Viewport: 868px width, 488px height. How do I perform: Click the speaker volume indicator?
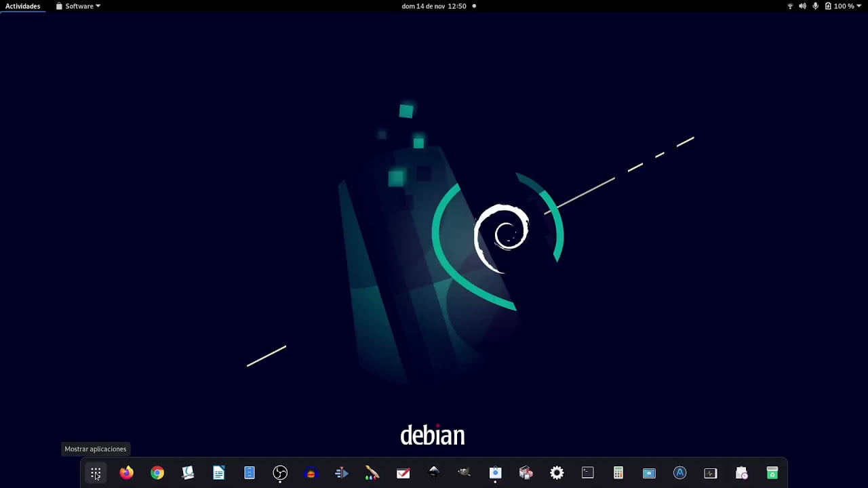803,6
